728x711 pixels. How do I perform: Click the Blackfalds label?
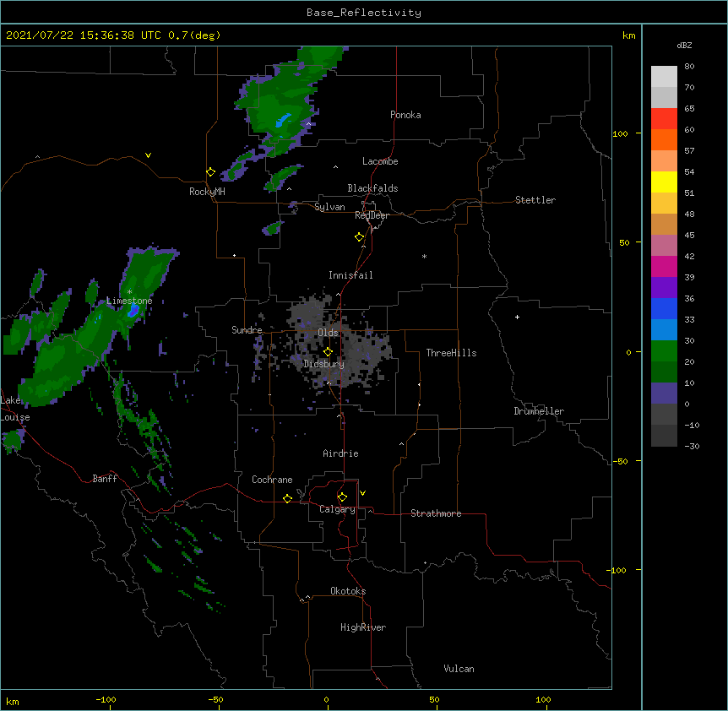372,188
